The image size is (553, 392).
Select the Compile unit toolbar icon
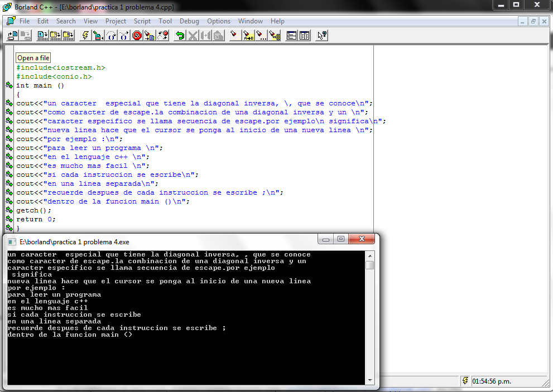(x=42, y=35)
